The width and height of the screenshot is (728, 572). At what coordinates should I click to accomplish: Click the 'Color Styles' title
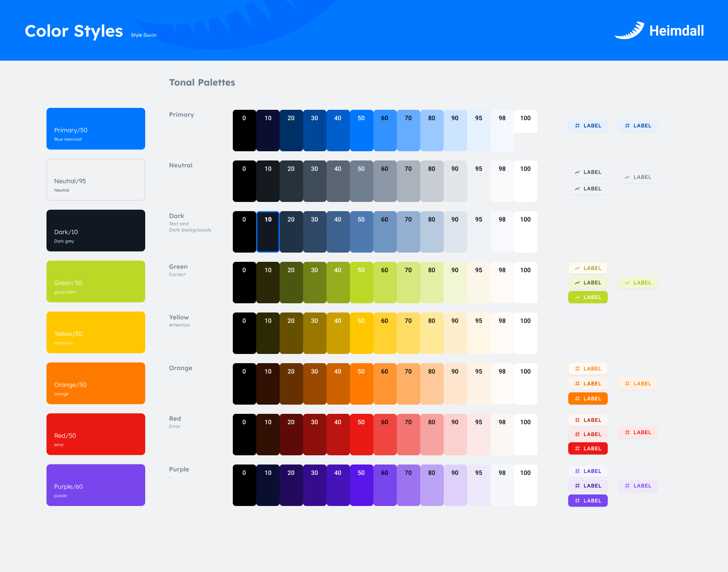point(74,31)
